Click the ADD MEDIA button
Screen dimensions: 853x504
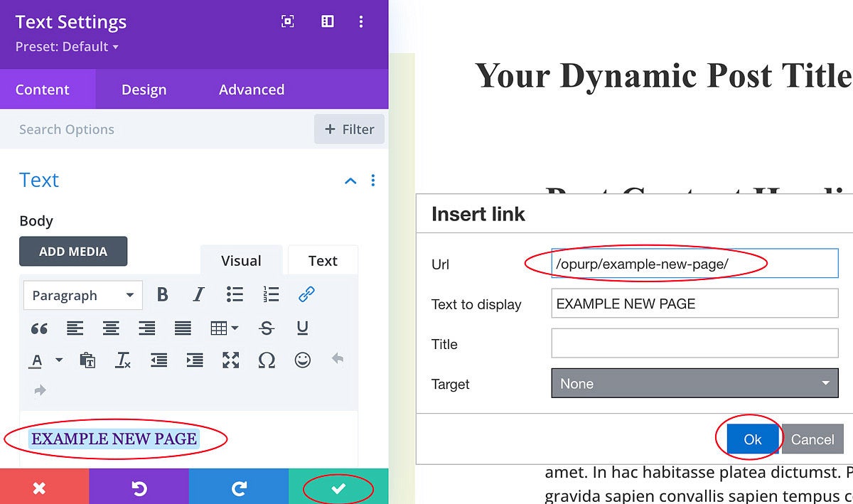pyautogui.click(x=73, y=251)
